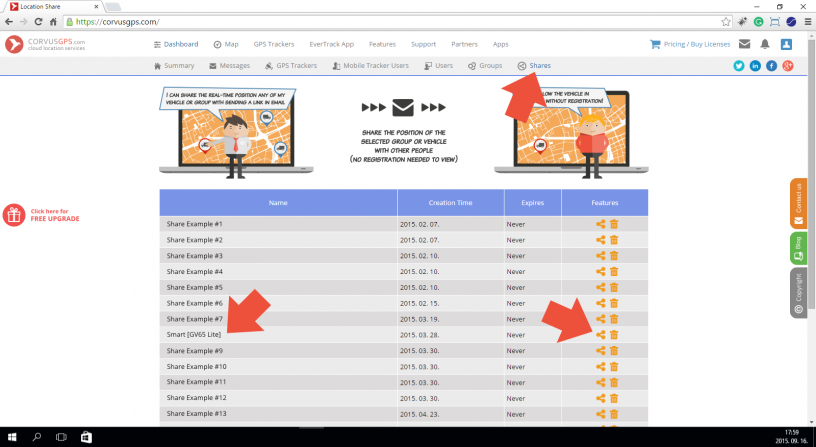
Task: Bookmark page with star icon
Action: tap(726, 21)
